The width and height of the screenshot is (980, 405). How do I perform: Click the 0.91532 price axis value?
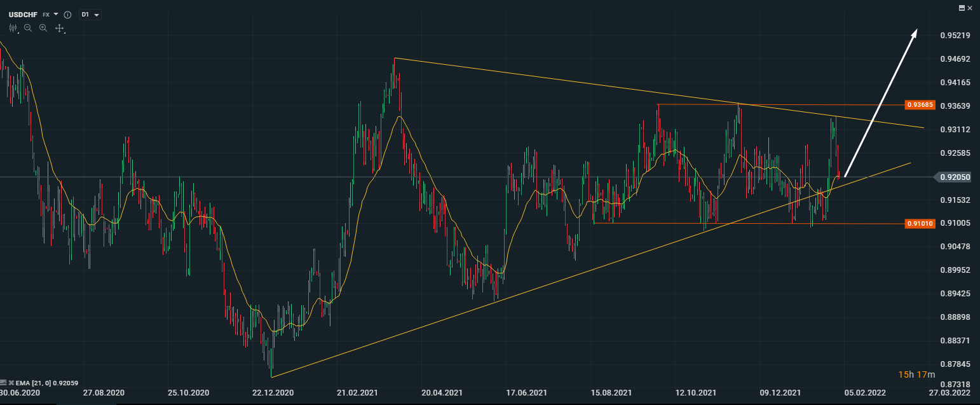coord(955,200)
